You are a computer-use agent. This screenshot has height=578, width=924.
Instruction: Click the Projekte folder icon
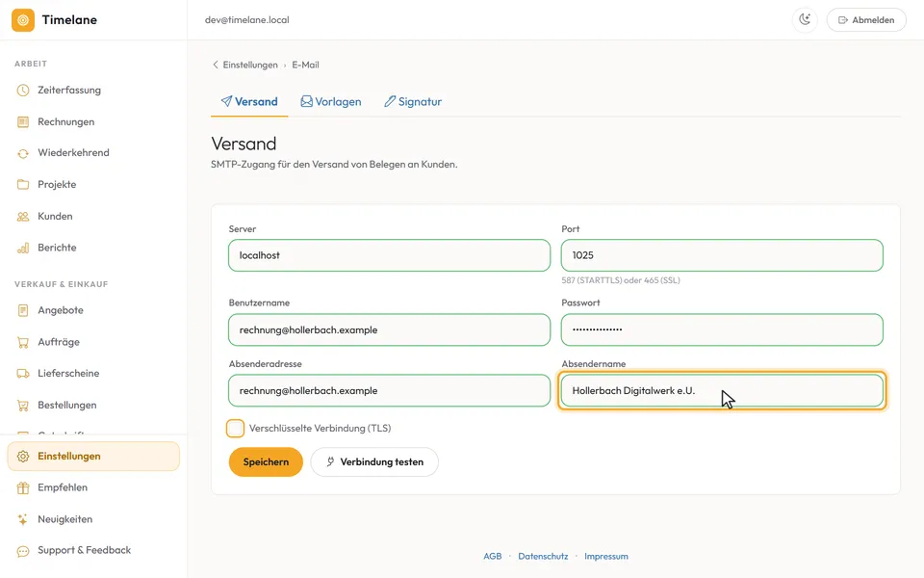pos(23,185)
